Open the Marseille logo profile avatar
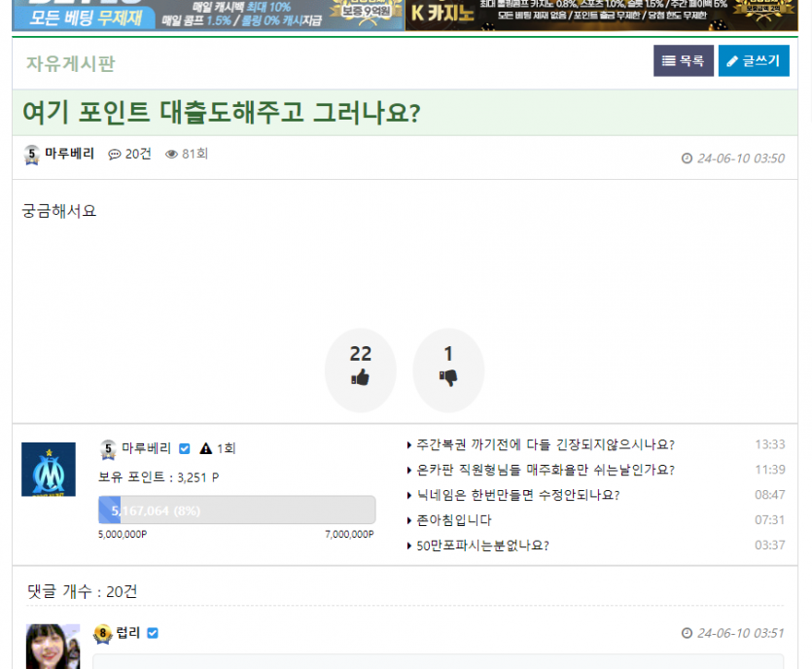This screenshot has height=669, width=812. click(x=49, y=469)
